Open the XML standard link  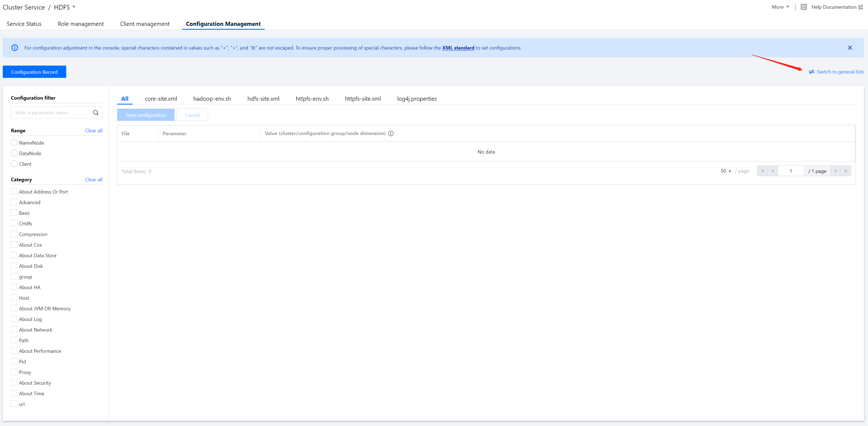(x=458, y=48)
